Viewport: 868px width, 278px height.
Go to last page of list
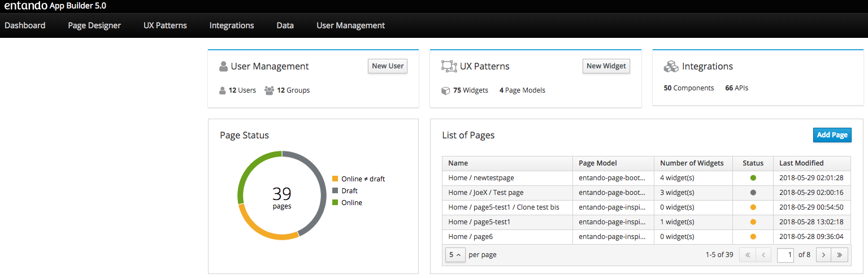(840, 255)
